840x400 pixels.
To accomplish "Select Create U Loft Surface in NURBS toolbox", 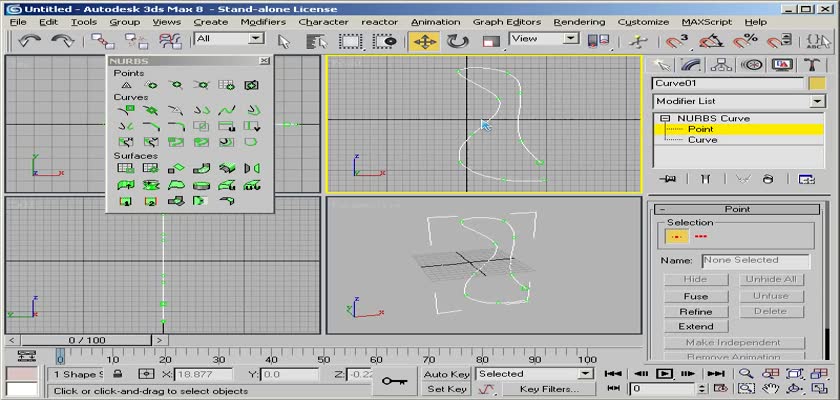I will pyautogui.click(x=227, y=185).
